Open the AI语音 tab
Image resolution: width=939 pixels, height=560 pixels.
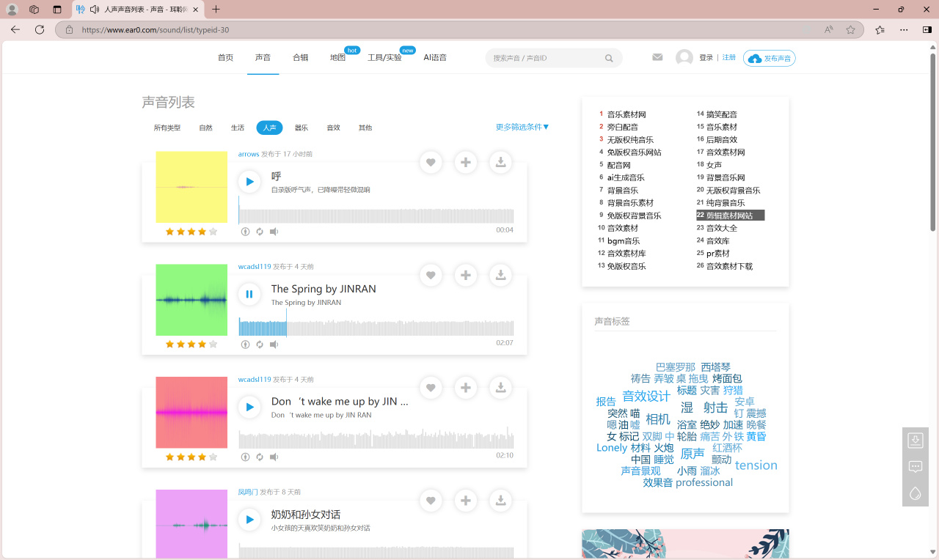(435, 58)
